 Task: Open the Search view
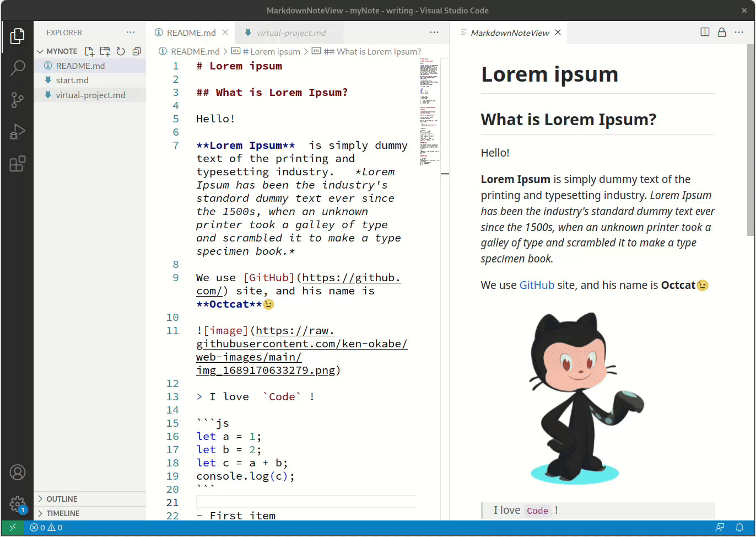17,68
